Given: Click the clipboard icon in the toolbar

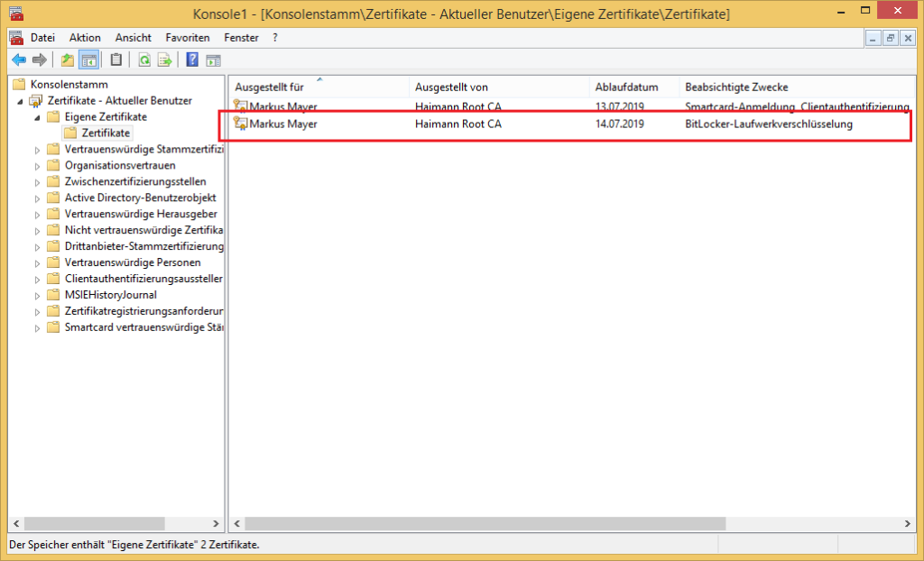Looking at the screenshot, I should [116, 60].
